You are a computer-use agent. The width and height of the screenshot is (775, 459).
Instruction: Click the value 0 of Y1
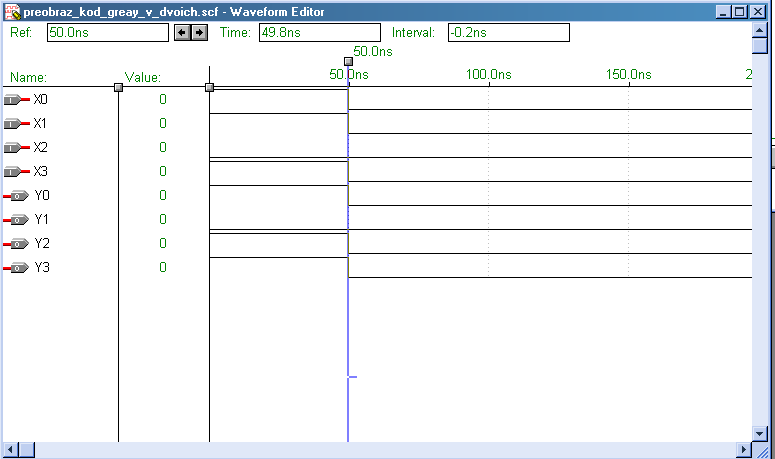click(x=163, y=219)
